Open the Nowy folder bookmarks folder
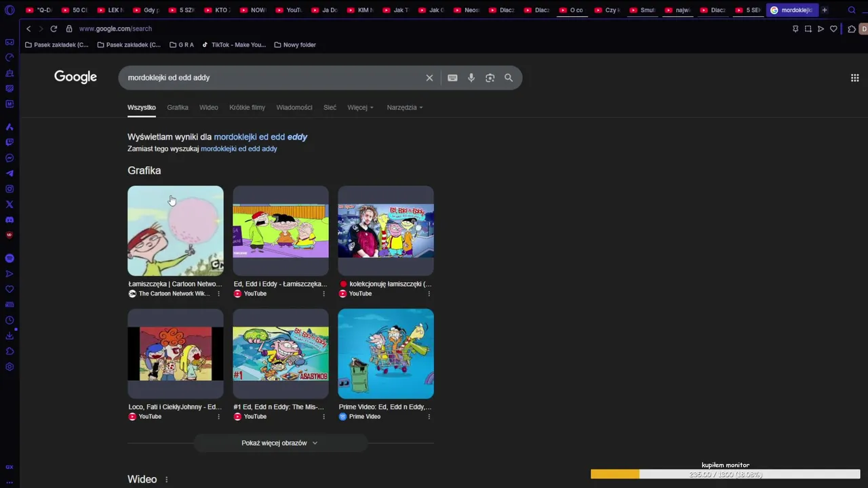868x488 pixels. point(295,45)
